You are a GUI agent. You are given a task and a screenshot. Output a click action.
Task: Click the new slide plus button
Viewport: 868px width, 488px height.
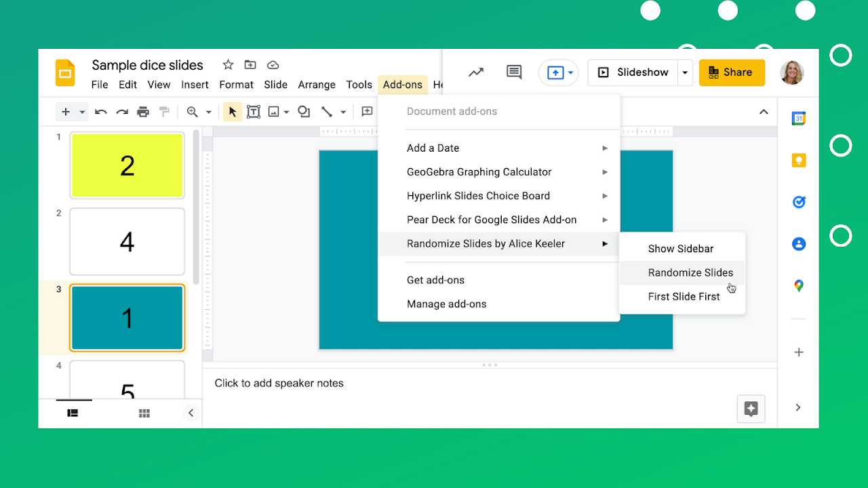click(66, 112)
